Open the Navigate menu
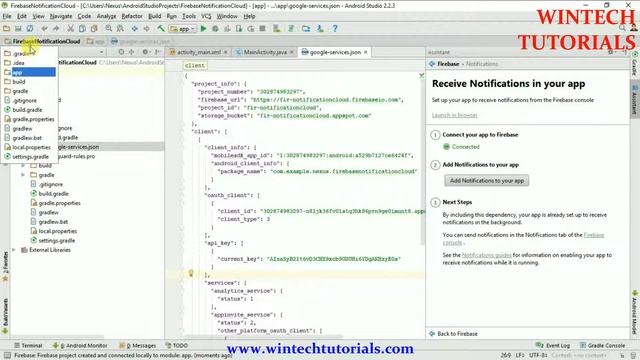 point(61,16)
